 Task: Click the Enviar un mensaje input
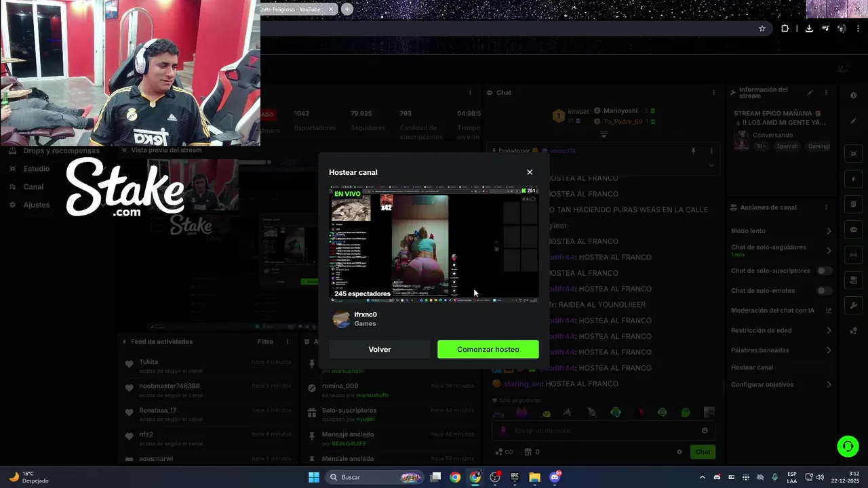click(x=604, y=430)
